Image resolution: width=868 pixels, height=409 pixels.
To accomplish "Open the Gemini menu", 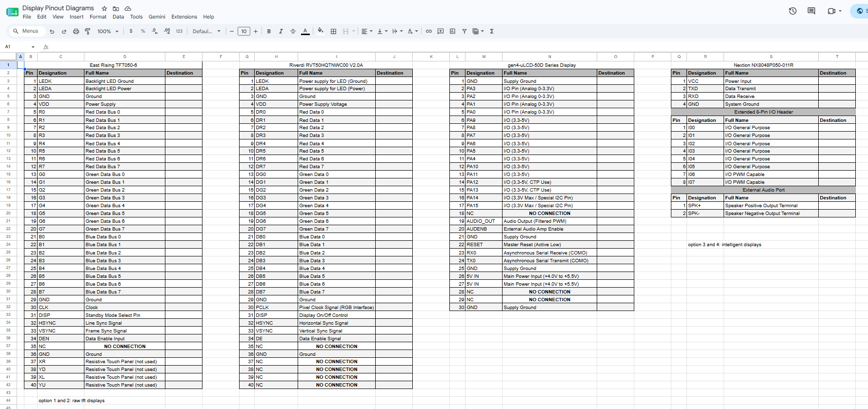I will (157, 17).
